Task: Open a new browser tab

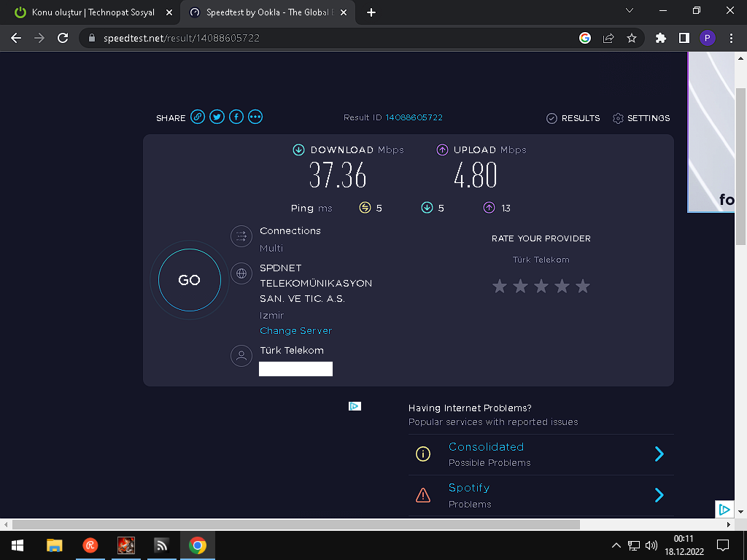Action: click(371, 13)
